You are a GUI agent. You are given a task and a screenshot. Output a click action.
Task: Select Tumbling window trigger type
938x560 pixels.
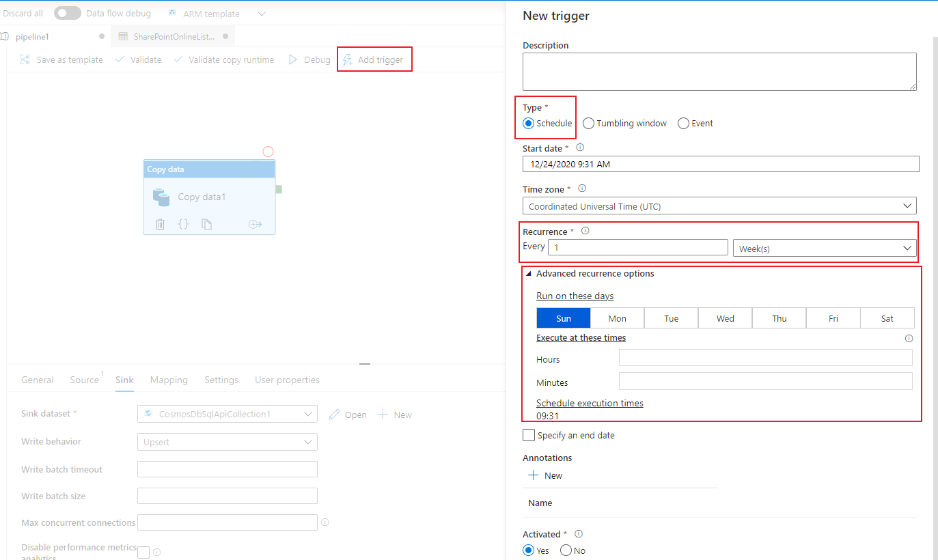tap(588, 124)
